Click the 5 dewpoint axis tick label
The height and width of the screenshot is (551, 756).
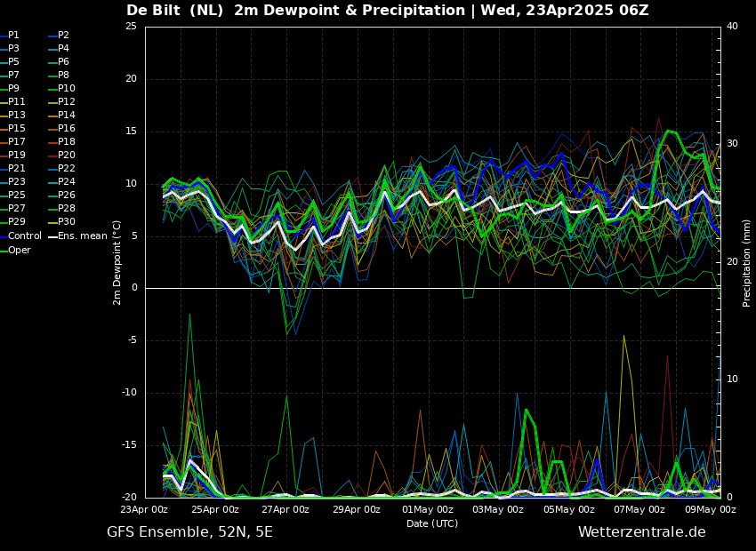click(x=134, y=236)
